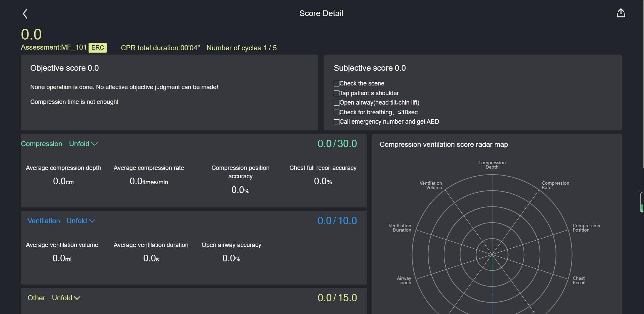Click the Ventilation score 0.0/10.0 value
Image resolution: width=644 pixels, height=314 pixels.
pyautogui.click(x=337, y=221)
